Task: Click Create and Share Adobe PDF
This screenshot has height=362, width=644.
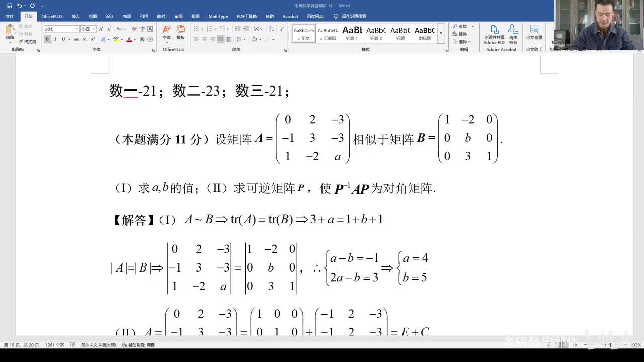Action: click(x=495, y=34)
